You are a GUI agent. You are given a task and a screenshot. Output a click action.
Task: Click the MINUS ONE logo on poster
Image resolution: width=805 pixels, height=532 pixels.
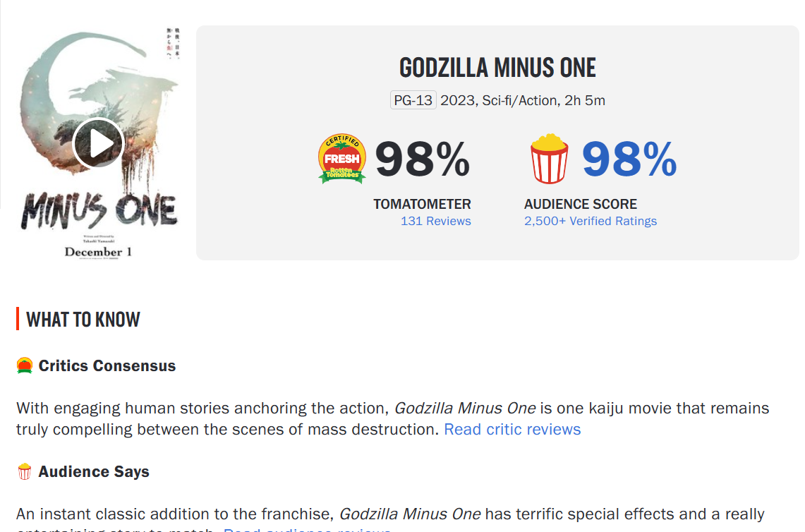click(99, 210)
